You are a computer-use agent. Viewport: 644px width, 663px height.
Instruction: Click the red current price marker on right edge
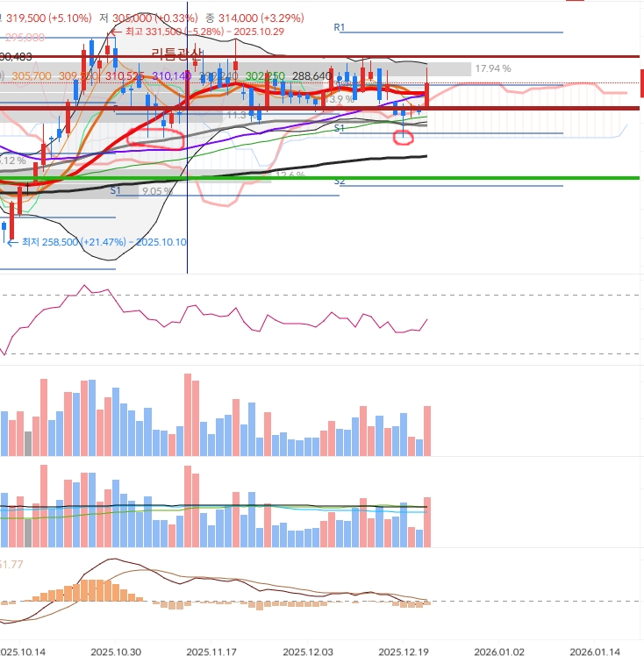[x=641, y=83]
